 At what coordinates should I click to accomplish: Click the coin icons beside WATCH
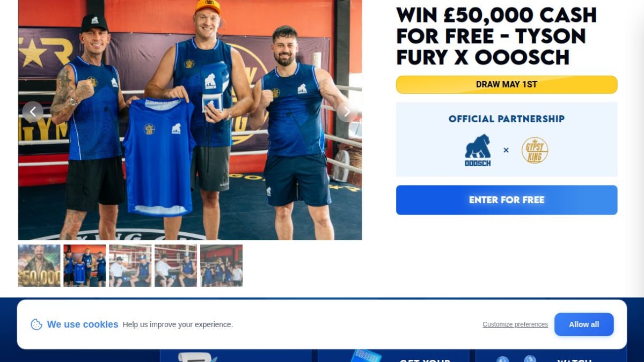pos(516,359)
